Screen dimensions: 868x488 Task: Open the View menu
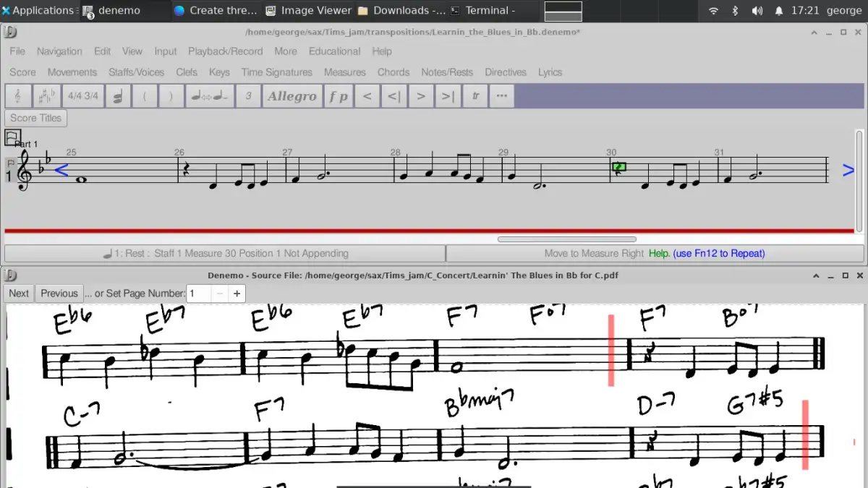click(x=132, y=51)
